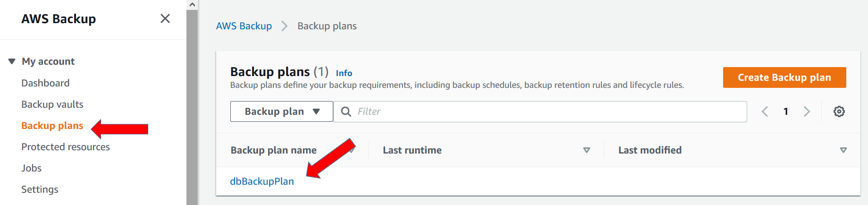
Task: Click the Backup plan name column header
Action: [273, 150]
